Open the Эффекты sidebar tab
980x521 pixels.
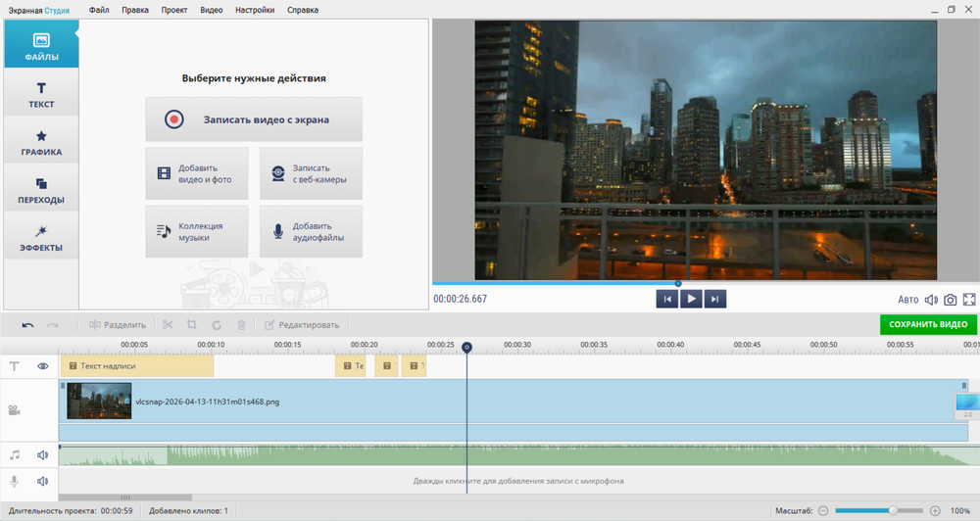pyautogui.click(x=41, y=237)
